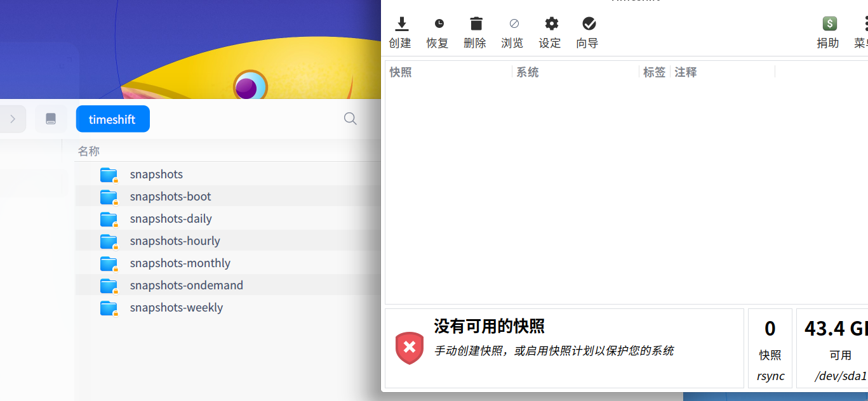Screen dimensions: 868x401
Task: Click the Create (创建) snapshot icon
Action: pyautogui.click(x=401, y=24)
